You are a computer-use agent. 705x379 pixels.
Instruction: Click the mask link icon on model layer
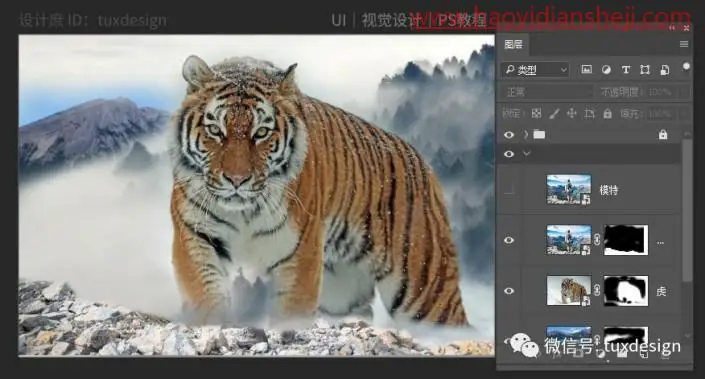tap(597, 240)
